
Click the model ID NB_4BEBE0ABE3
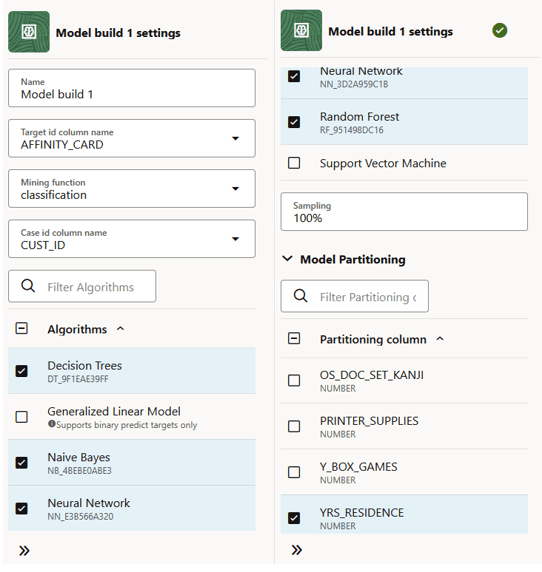(x=79, y=471)
